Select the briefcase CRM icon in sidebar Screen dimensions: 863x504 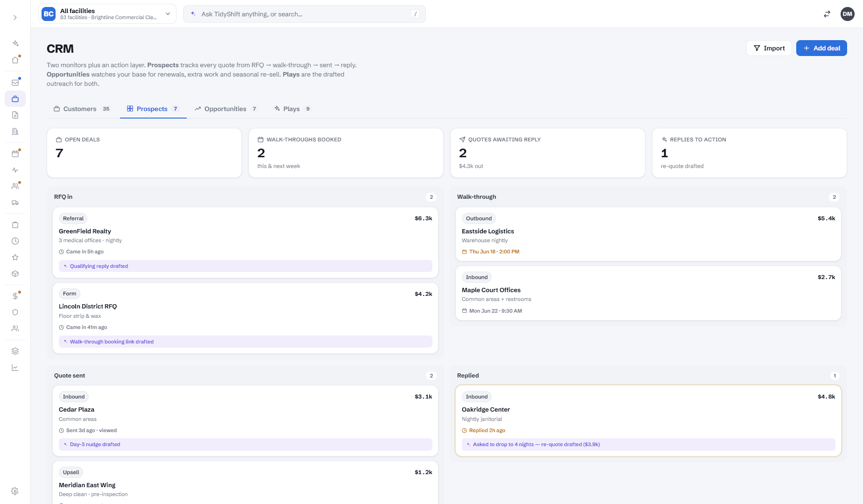point(15,99)
